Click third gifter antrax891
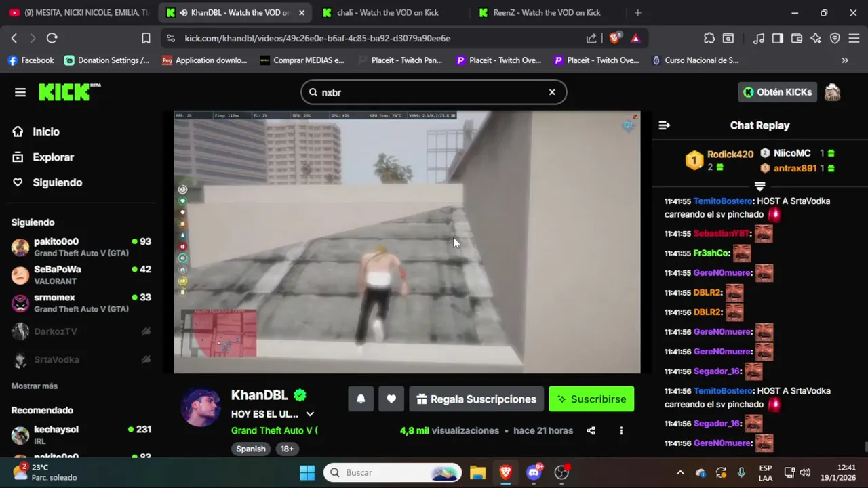This screenshot has height=488, width=868. click(x=795, y=168)
